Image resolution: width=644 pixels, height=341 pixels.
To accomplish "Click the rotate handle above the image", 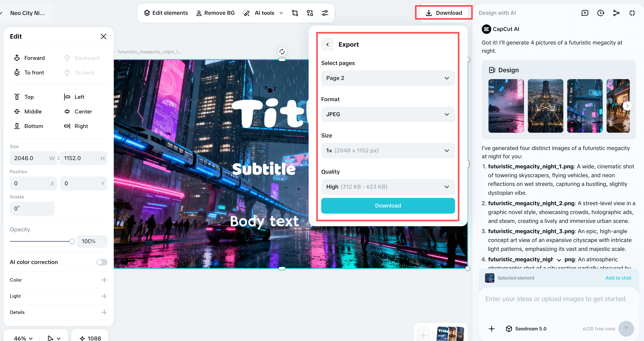I will click(282, 52).
